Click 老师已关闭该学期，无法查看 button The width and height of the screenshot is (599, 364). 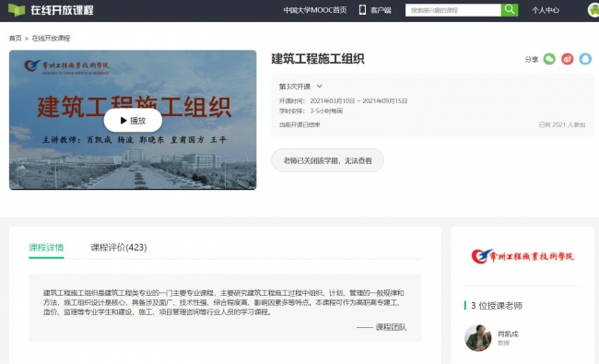coord(327,160)
